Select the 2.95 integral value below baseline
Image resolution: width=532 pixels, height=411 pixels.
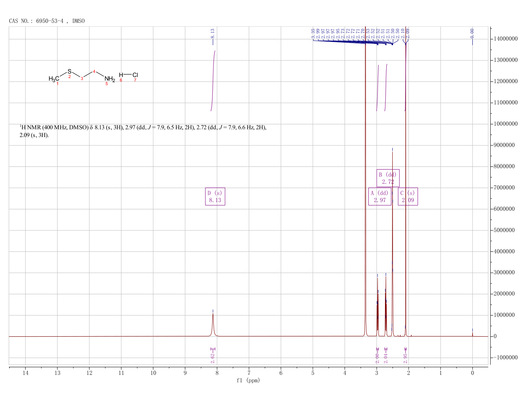[x=406, y=358]
